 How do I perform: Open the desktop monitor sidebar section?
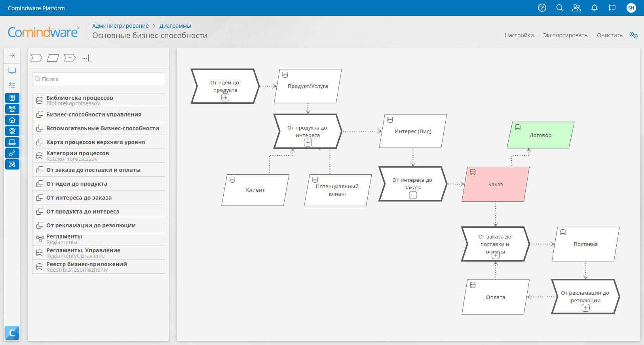click(x=12, y=71)
